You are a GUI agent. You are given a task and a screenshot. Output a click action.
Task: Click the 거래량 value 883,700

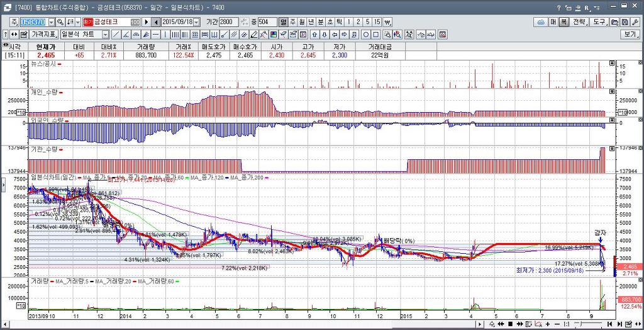click(x=146, y=55)
